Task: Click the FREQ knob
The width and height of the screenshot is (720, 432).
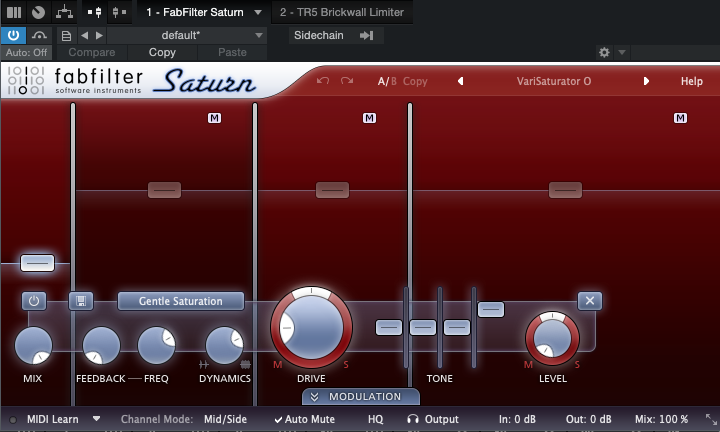Action: click(157, 345)
